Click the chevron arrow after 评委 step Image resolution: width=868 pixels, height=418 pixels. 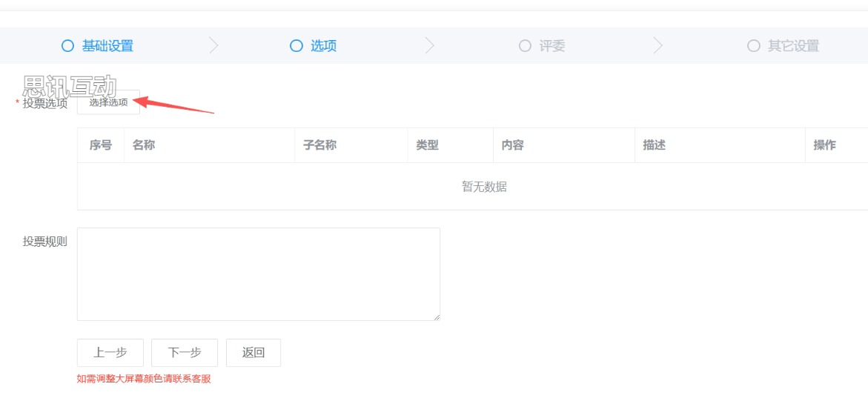658,46
